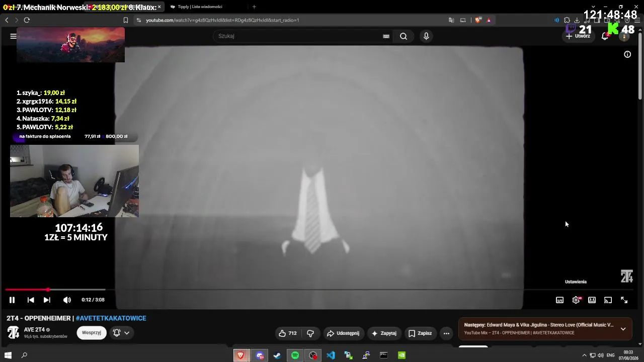The height and width of the screenshot is (362, 644).
Task: Click the #AVETETKAKATOWICE hashtag link
Action: tap(111, 318)
